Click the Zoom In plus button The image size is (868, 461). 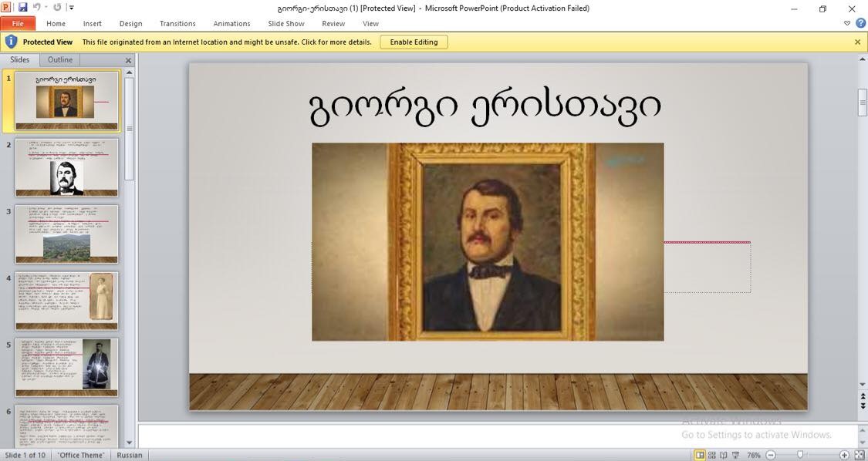coord(844,455)
